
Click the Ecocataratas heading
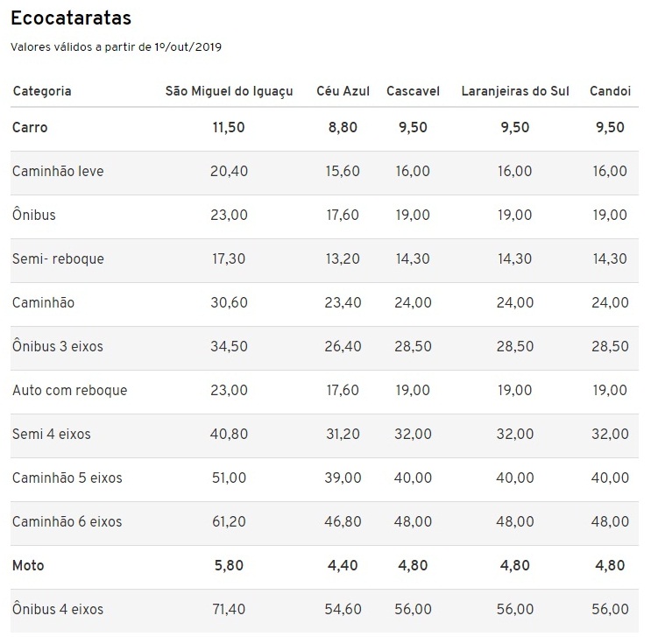pyautogui.click(x=71, y=18)
